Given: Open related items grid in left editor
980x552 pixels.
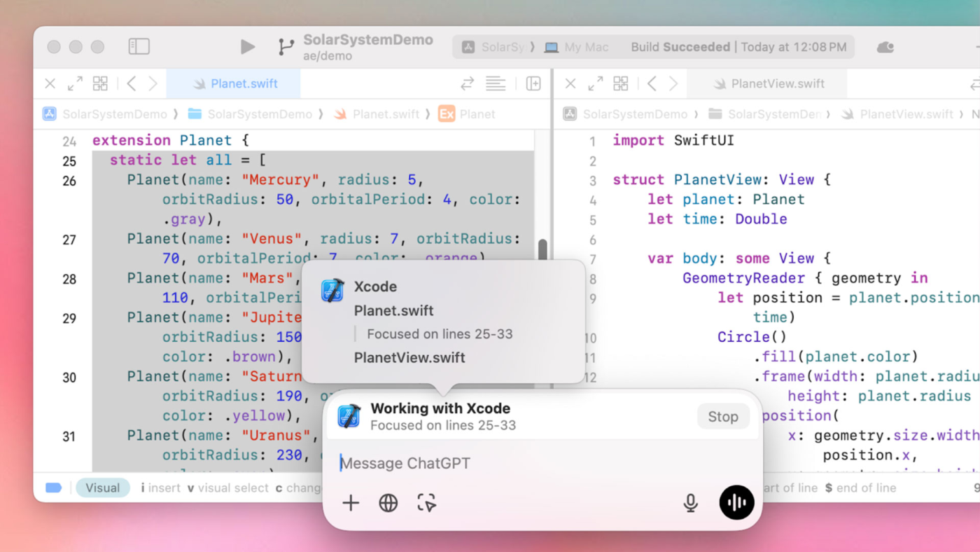Looking at the screenshot, I should pyautogui.click(x=100, y=84).
